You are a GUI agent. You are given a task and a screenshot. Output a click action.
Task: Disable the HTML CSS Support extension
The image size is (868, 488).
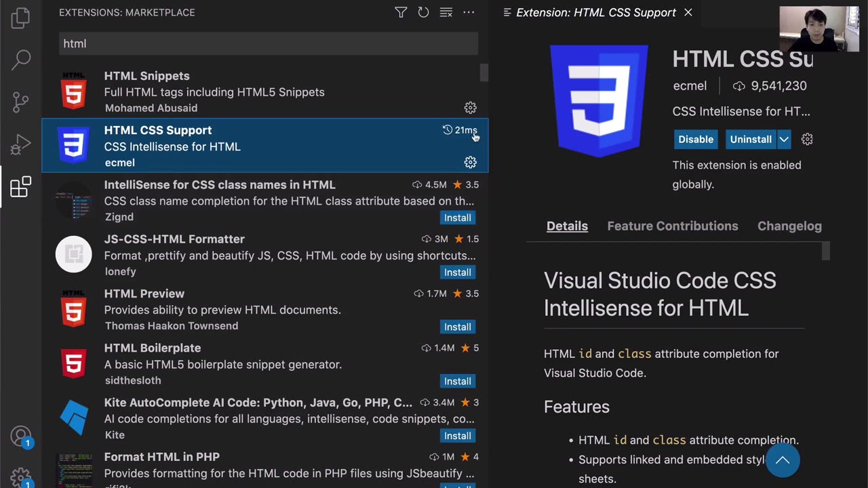tap(696, 139)
